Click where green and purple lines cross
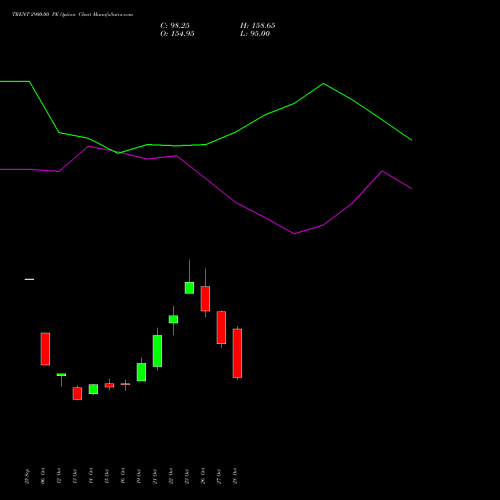 pyautogui.click(x=116, y=152)
